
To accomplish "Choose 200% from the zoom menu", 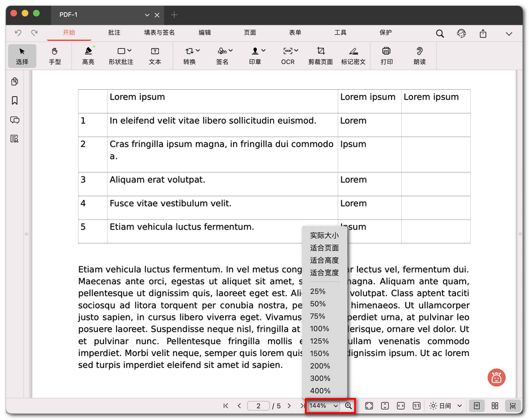I will pos(320,366).
